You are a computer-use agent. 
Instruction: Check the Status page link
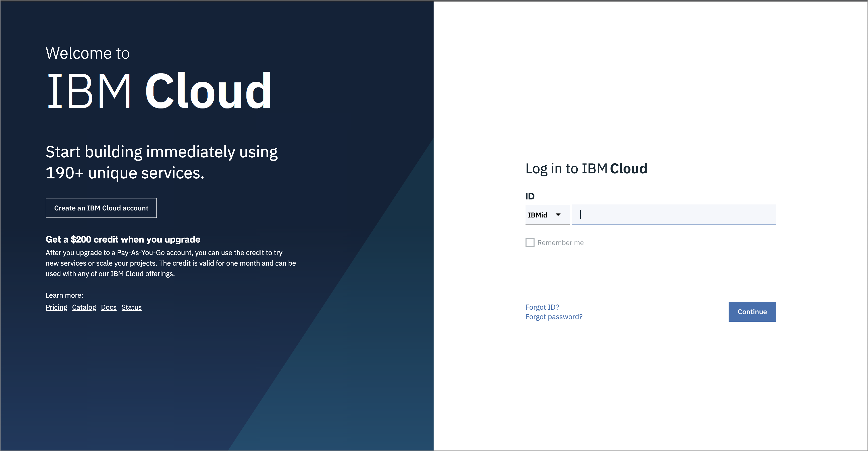[131, 307]
